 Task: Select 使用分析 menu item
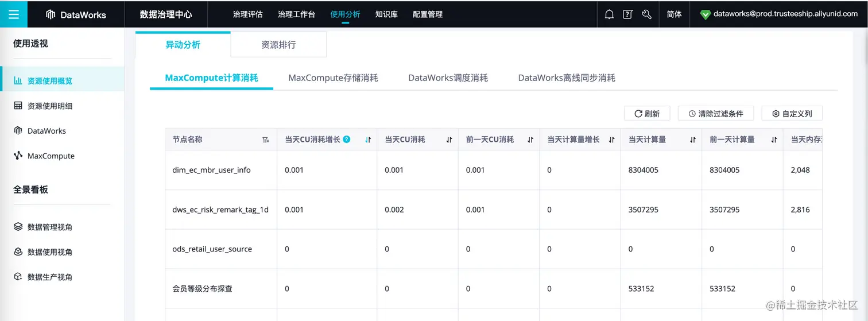pos(345,14)
